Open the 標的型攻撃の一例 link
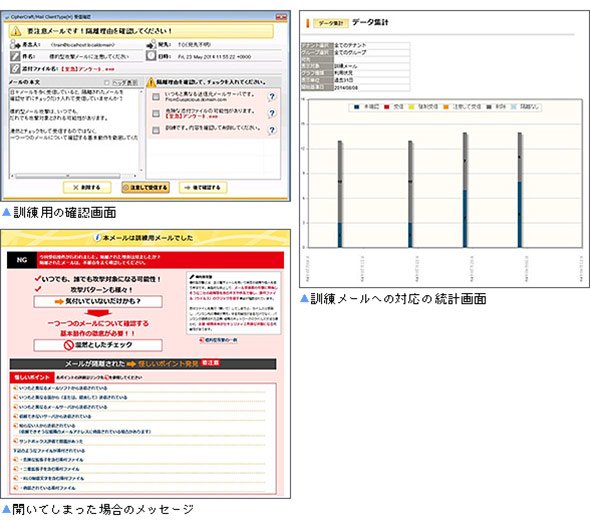 (x=221, y=340)
